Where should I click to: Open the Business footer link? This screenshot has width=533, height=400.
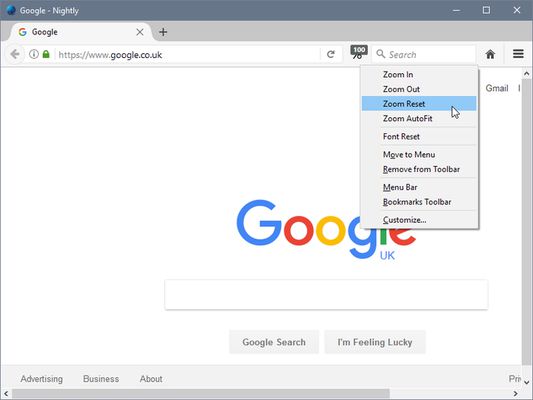(x=101, y=379)
